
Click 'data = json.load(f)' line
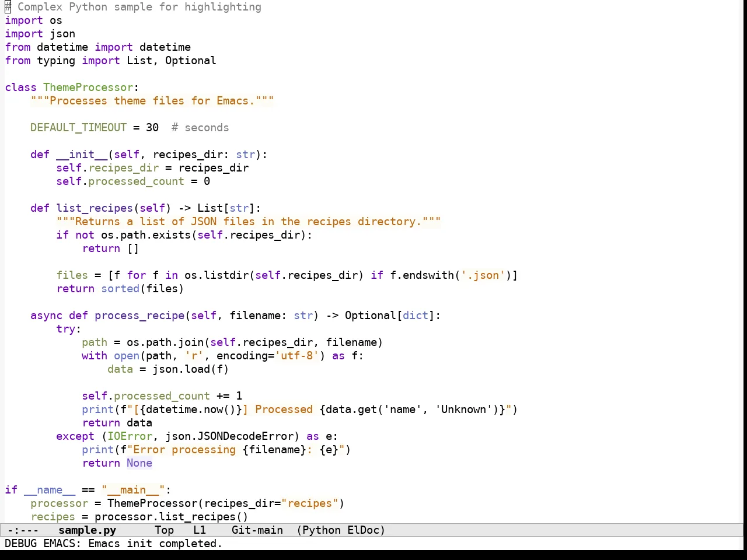[x=168, y=369]
